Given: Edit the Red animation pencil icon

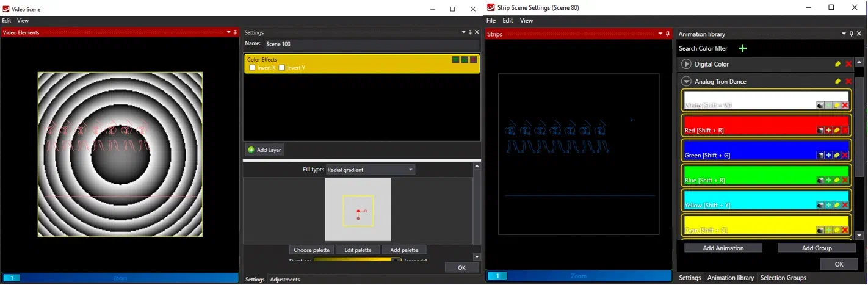Looking at the screenshot, I should tap(837, 130).
